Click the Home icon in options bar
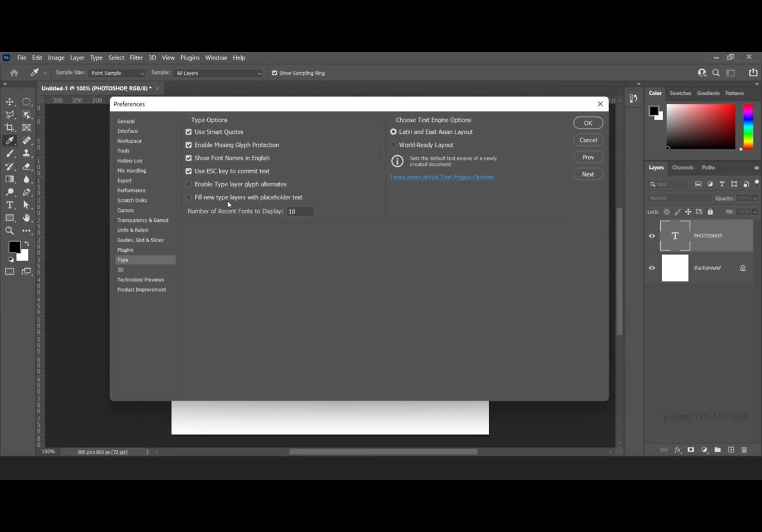 pyautogui.click(x=14, y=73)
